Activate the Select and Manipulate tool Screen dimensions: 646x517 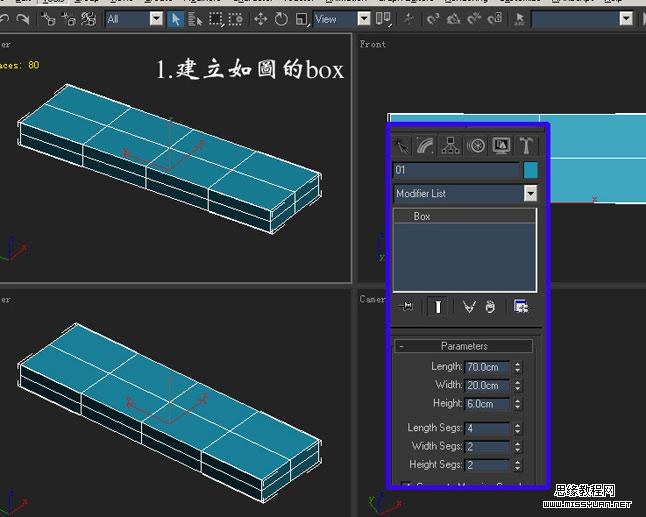pyautogui.click(x=409, y=19)
